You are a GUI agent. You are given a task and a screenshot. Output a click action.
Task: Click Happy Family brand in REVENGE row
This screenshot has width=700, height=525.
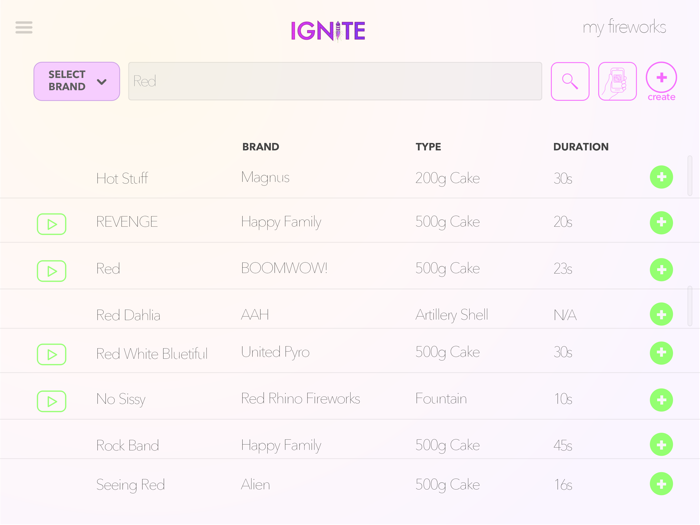(281, 222)
